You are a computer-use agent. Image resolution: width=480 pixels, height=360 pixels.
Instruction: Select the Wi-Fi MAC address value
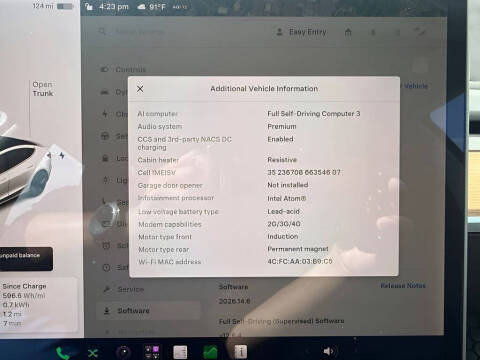pos(300,261)
